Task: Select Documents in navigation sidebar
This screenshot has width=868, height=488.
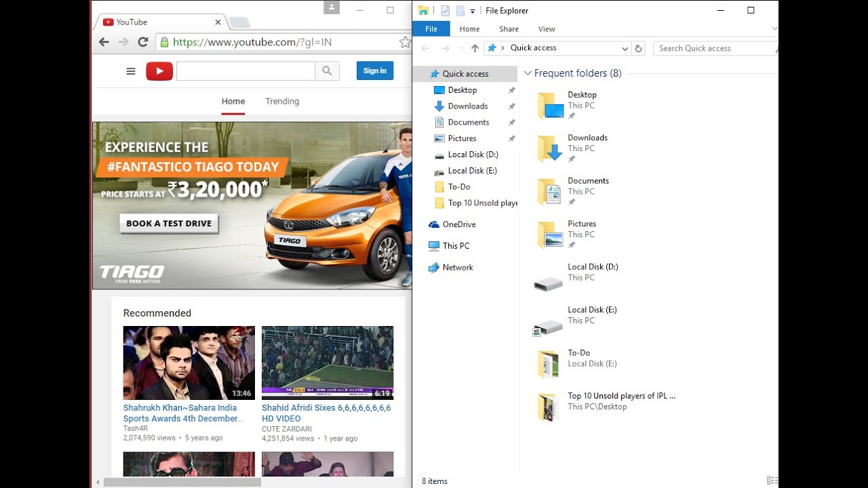Action: 469,123
